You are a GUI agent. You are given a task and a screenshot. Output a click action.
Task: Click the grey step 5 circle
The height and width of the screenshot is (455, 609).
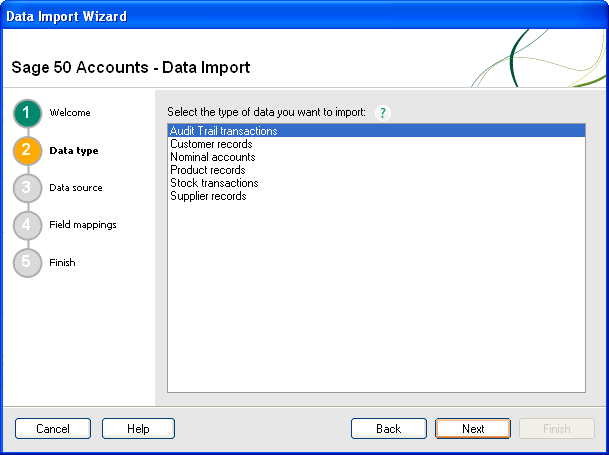point(27,263)
